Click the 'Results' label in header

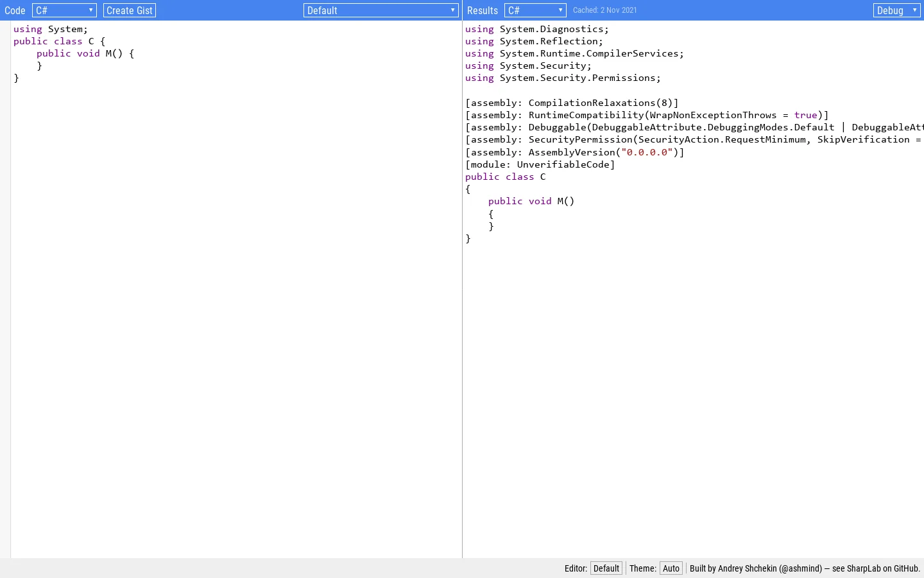[483, 10]
